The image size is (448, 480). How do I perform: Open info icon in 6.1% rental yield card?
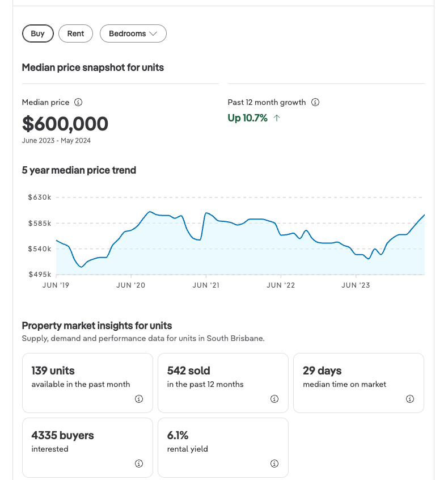pos(274,464)
